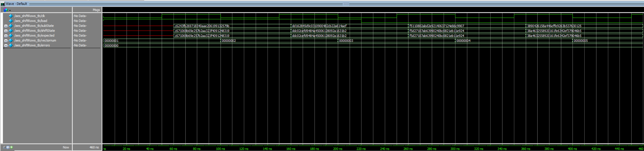Select the /aes_shiftRows_tb/clk signal name

click(30, 16)
